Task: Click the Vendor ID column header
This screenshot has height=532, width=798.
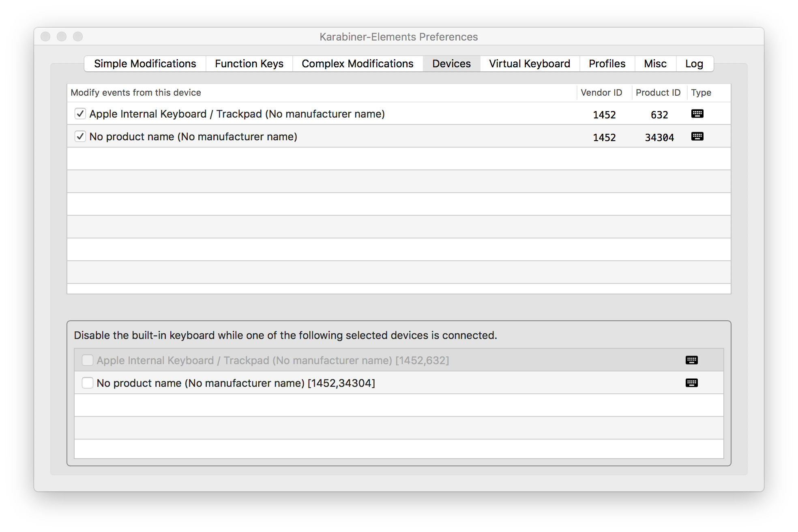Action: pyautogui.click(x=601, y=93)
